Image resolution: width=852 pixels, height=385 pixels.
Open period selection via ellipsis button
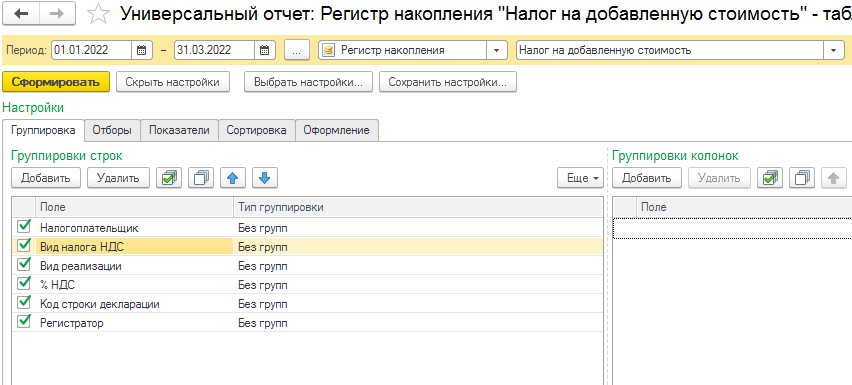pyautogui.click(x=296, y=51)
